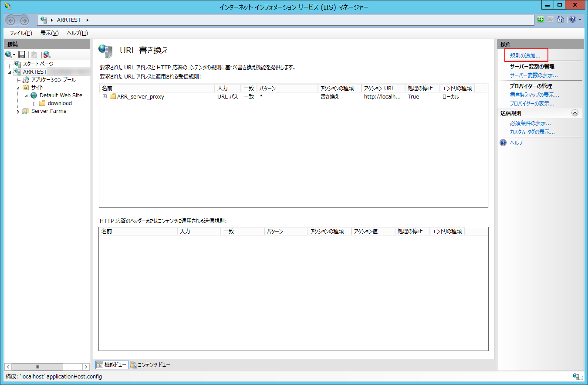The width and height of the screenshot is (588, 385).
Task: Sort outbound rules by アクション値 column
Action: (x=373, y=232)
